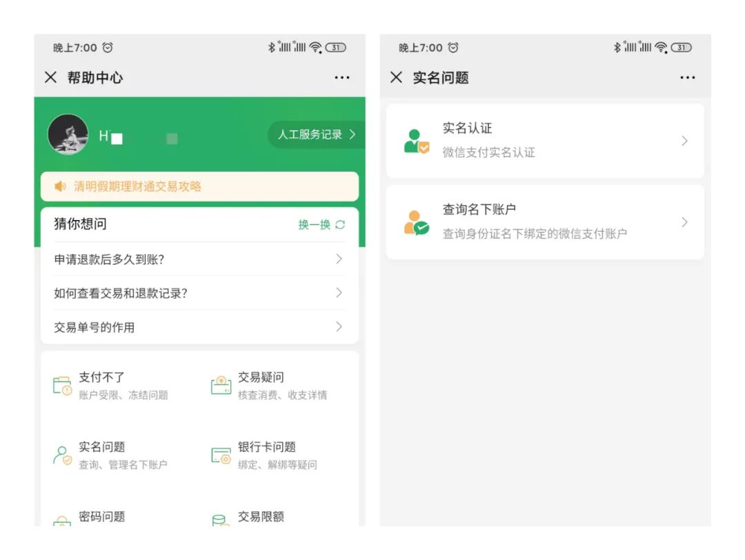Viewport: 745px width, 560px height.
Task: Click 换一换 to refresh questions
Action: point(314,225)
